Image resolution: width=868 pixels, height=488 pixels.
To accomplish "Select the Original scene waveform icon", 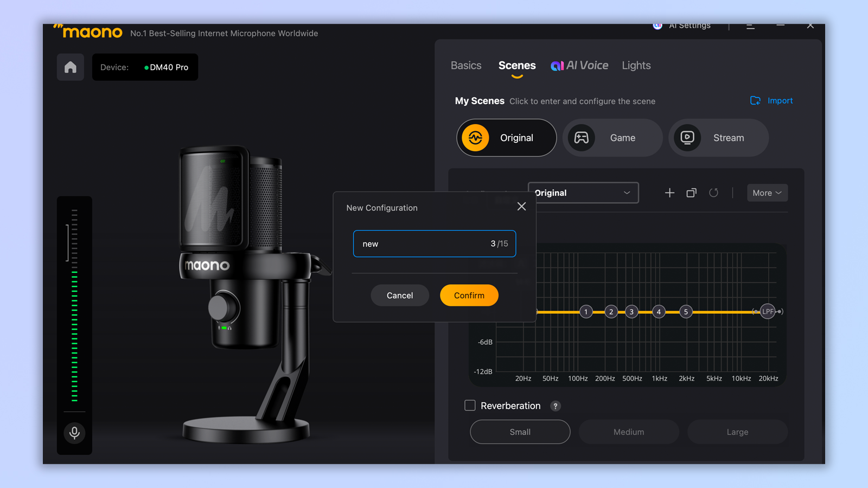I will point(476,138).
